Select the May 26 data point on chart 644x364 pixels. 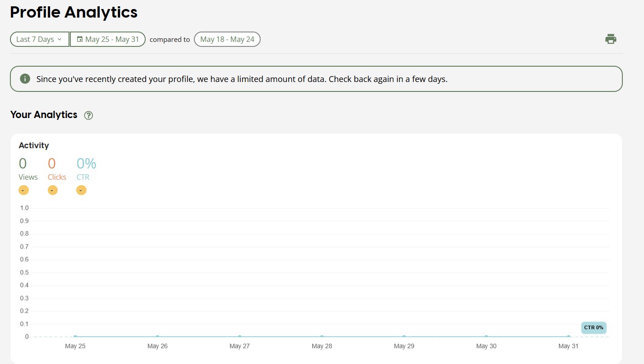tap(157, 337)
